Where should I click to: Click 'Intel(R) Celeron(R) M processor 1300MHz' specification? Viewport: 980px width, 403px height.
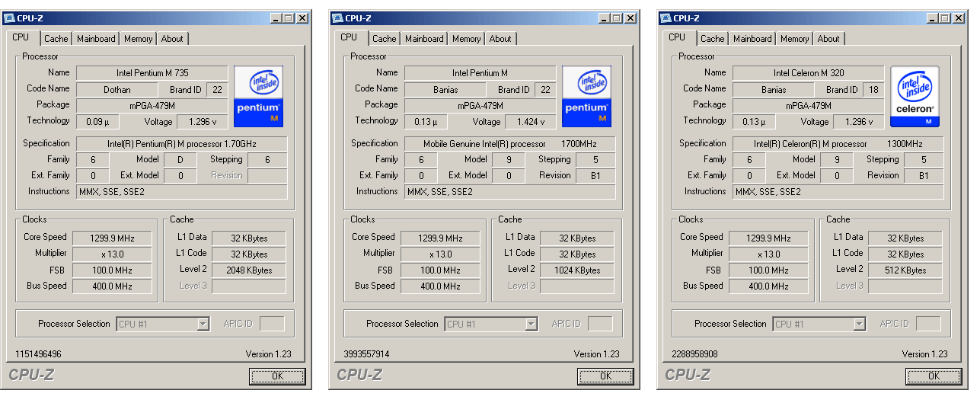click(838, 144)
